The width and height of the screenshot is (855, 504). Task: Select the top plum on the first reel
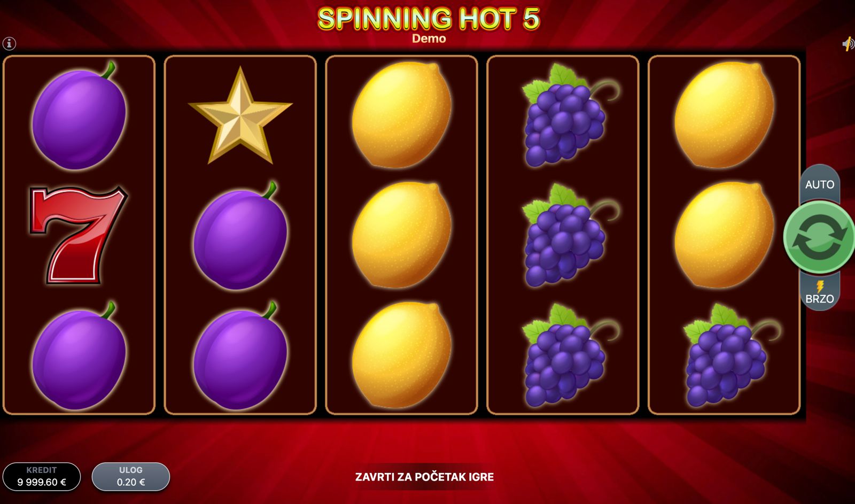pyautogui.click(x=79, y=115)
